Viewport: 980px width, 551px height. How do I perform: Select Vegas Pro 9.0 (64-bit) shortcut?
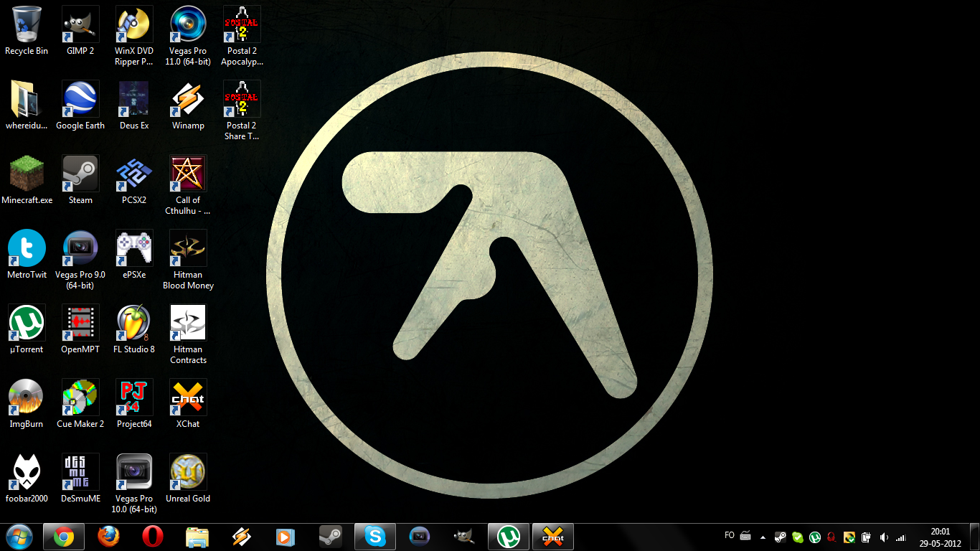point(80,260)
